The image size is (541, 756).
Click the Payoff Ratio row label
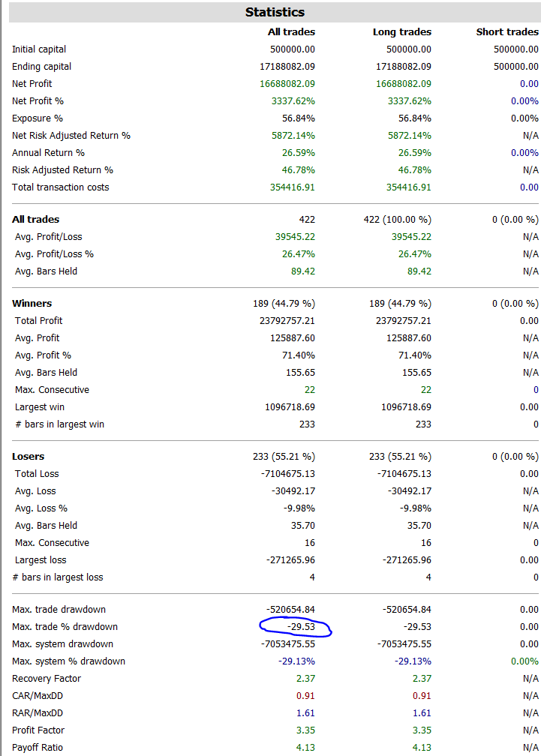pyautogui.click(x=37, y=747)
